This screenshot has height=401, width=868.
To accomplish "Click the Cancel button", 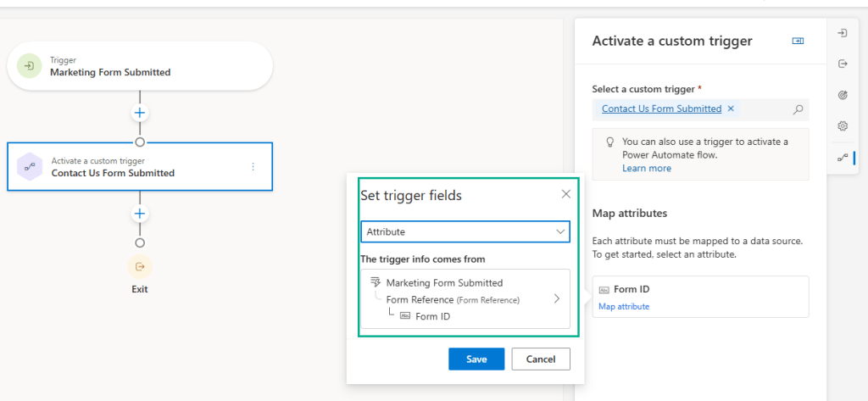I will coord(541,359).
